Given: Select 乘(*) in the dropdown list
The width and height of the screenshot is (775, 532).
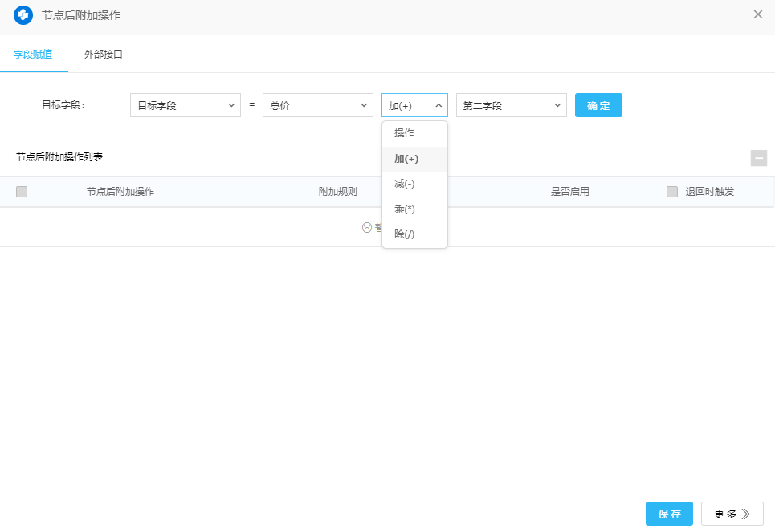Looking at the screenshot, I should point(405,209).
